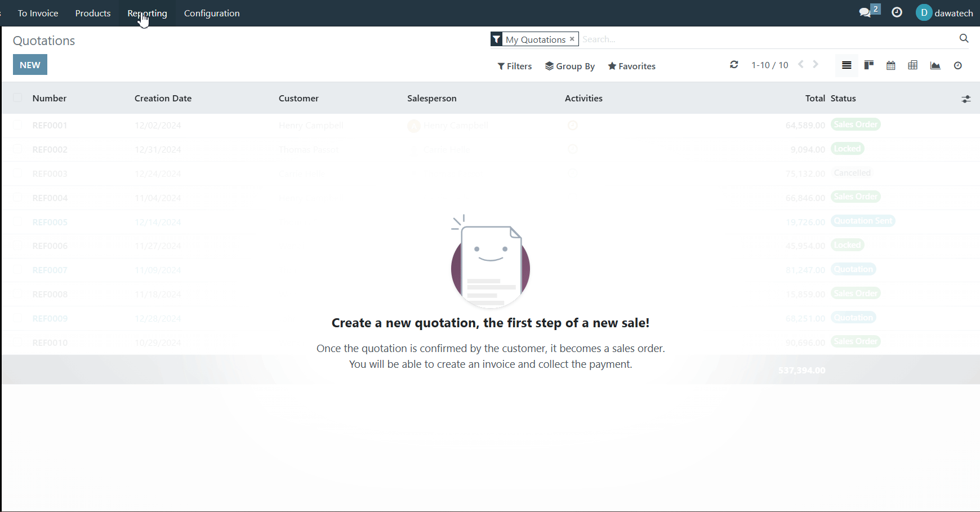Go to previous page arrow

coord(800,65)
